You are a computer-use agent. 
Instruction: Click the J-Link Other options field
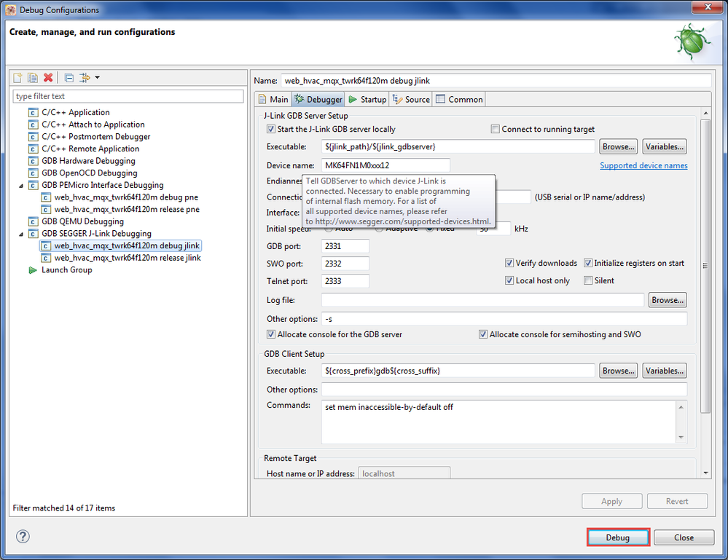504,319
